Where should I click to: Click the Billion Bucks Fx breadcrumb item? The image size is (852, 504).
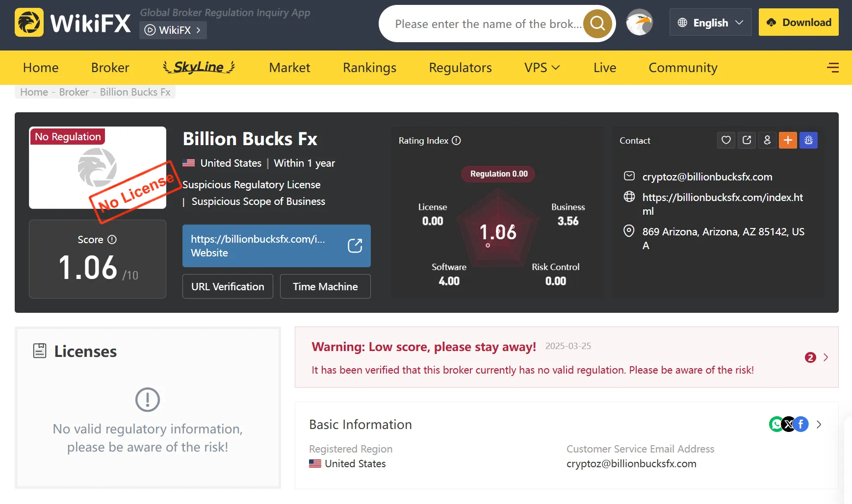pyautogui.click(x=135, y=92)
